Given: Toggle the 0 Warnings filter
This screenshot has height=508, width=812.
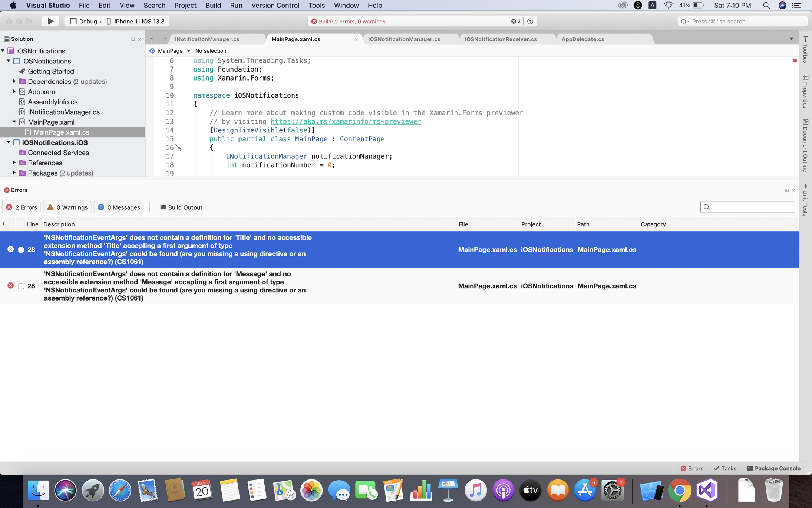Looking at the screenshot, I should (x=67, y=207).
